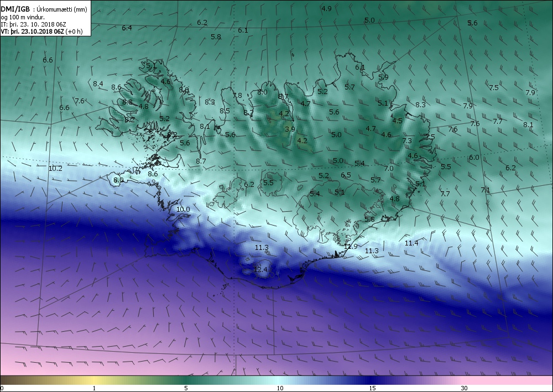Viewport: 553px width, 392px height.
Task: Click the color scale tick label 5
Action: [x=186, y=388]
